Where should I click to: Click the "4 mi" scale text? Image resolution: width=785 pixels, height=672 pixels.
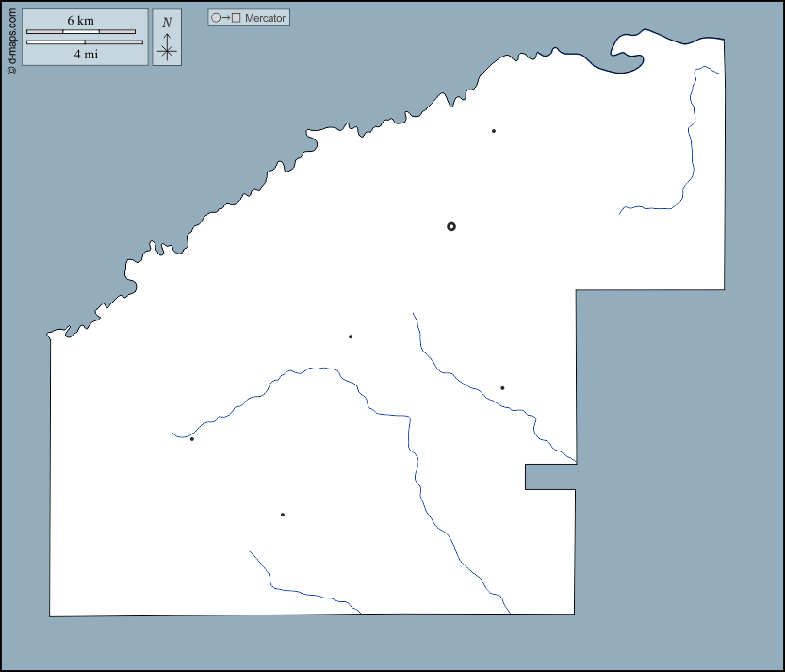pos(85,55)
